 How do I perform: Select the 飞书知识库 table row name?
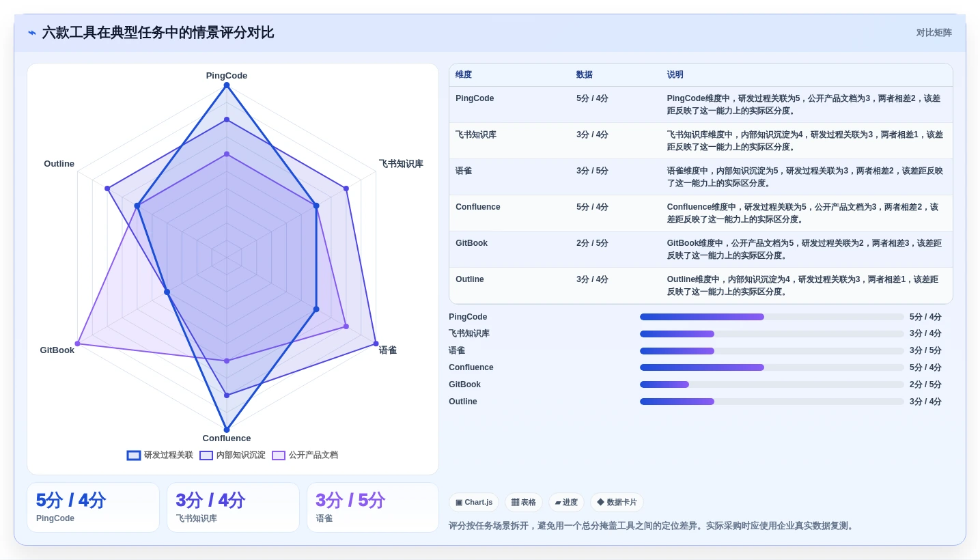tap(476, 135)
